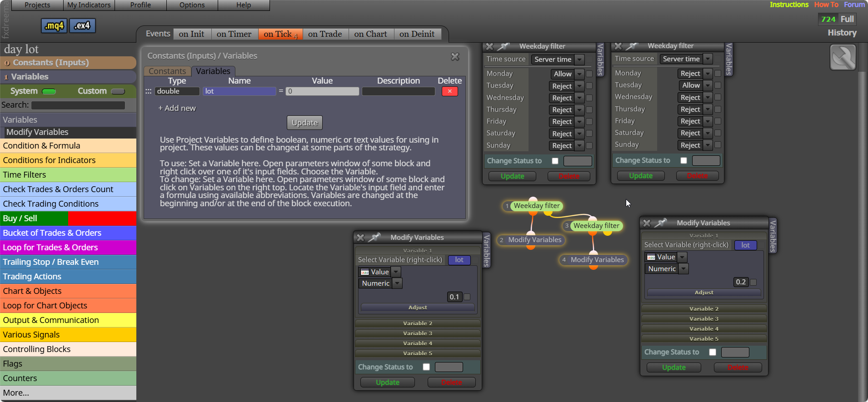Pin the 0.2 Modify Variables panel
Screen dimensions: 868x402
click(660, 223)
